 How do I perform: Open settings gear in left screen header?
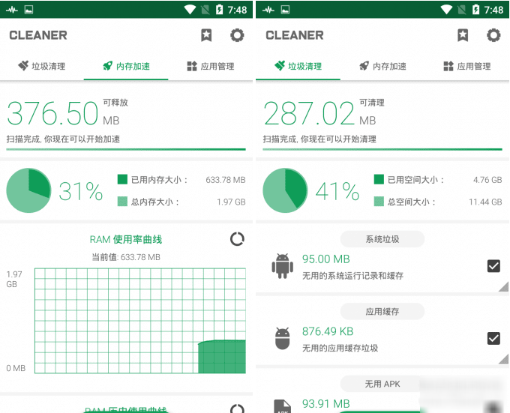click(x=237, y=35)
